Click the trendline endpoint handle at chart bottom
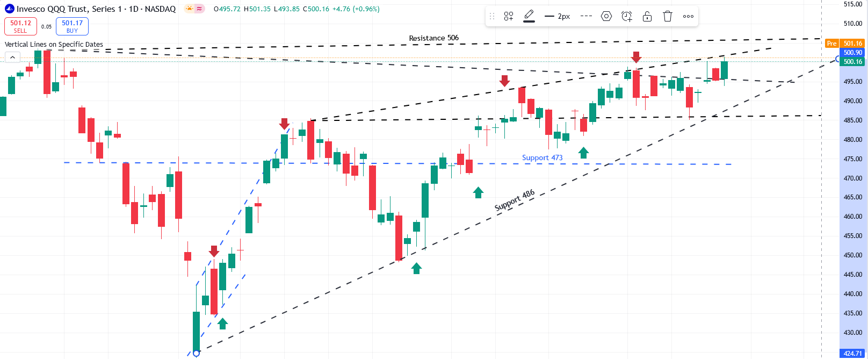 point(196,353)
